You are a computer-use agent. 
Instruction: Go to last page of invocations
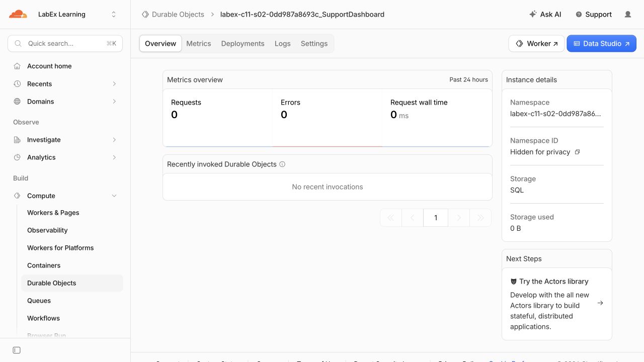click(x=480, y=218)
